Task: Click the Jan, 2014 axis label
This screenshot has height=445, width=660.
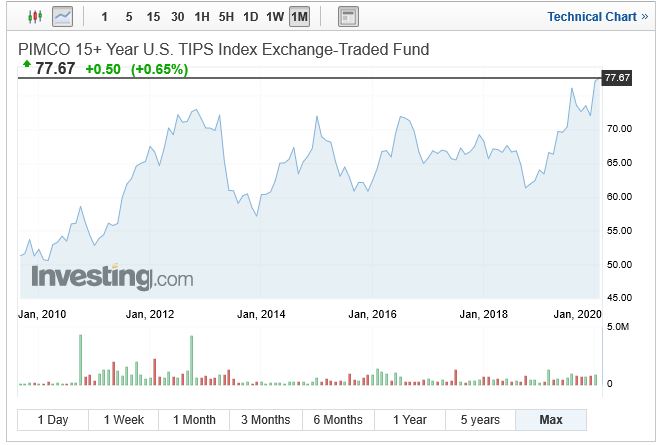Action: click(261, 314)
